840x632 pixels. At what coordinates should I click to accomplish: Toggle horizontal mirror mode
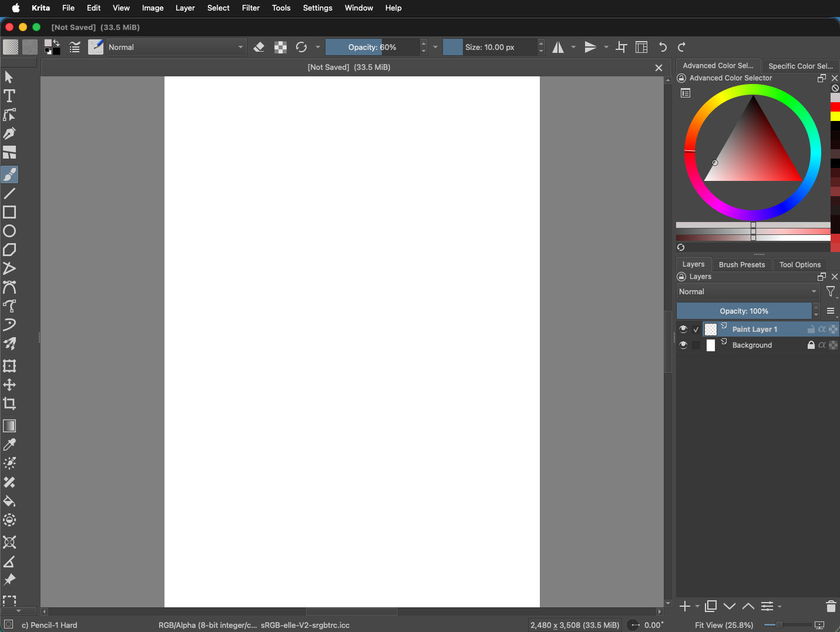point(558,47)
